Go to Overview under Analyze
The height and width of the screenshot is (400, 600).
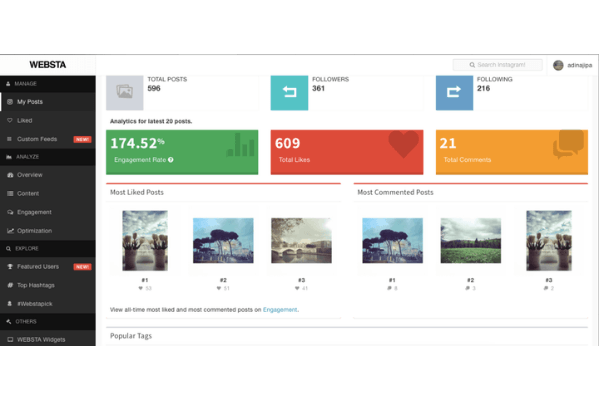click(x=48, y=175)
